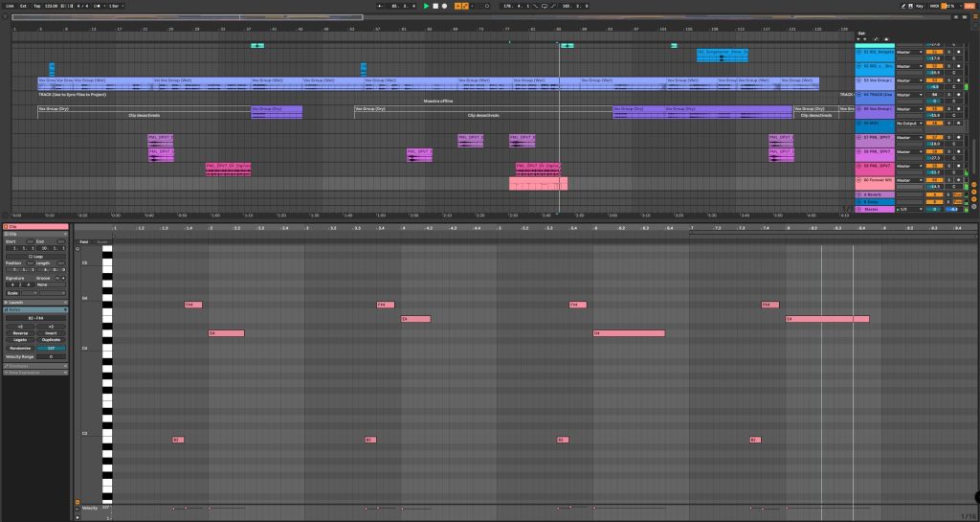Image resolution: width=980 pixels, height=522 pixels.
Task: Click the Arrangement Record button
Action: (x=444, y=6)
